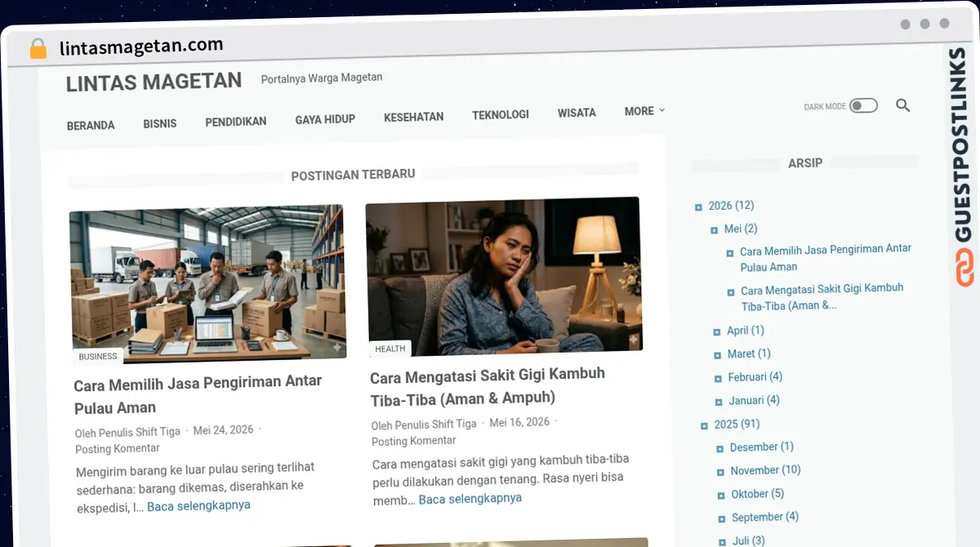980x547 pixels.
Task: Open the MORE dropdown menu
Action: point(644,111)
